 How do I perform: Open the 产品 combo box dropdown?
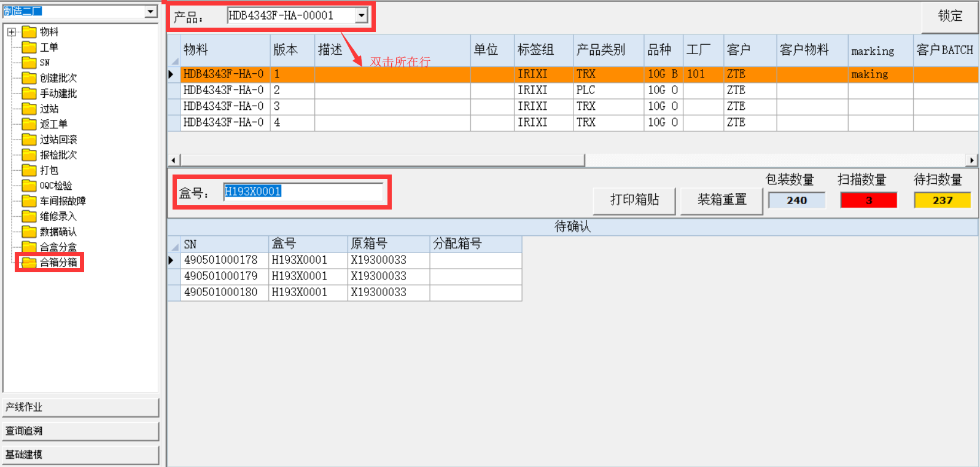coord(362,16)
